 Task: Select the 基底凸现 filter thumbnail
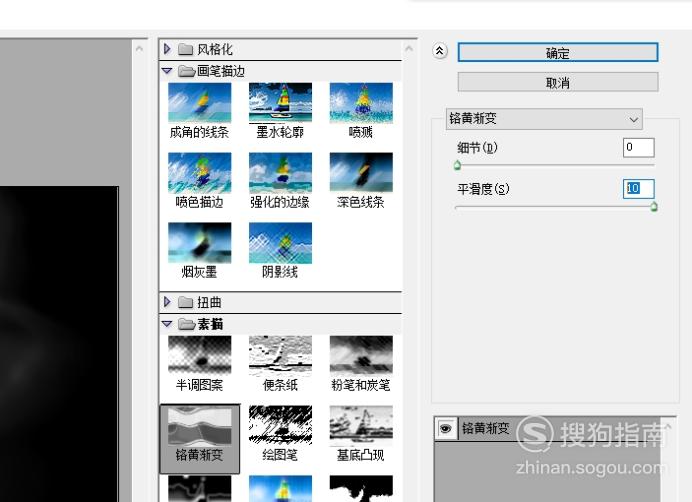361,426
